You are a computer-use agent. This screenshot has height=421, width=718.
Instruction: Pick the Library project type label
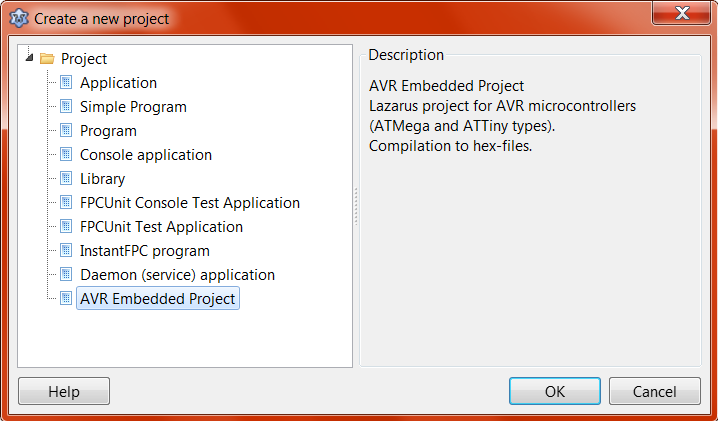[x=102, y=179]
